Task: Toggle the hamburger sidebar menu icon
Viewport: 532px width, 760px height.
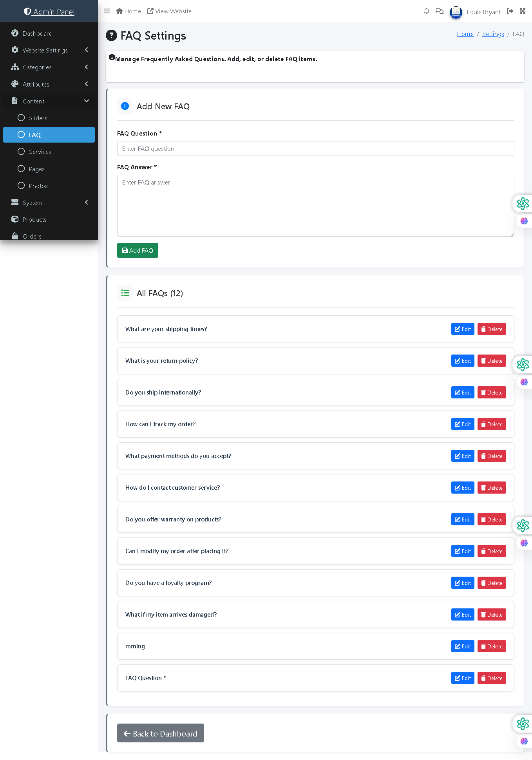Action: (107, 11)
